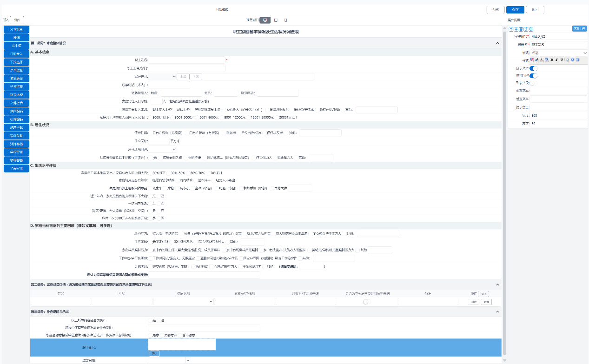This screenshot has height=364, width=589.
Task: Insert a 文本框 component
Action: tap(16, 46)
